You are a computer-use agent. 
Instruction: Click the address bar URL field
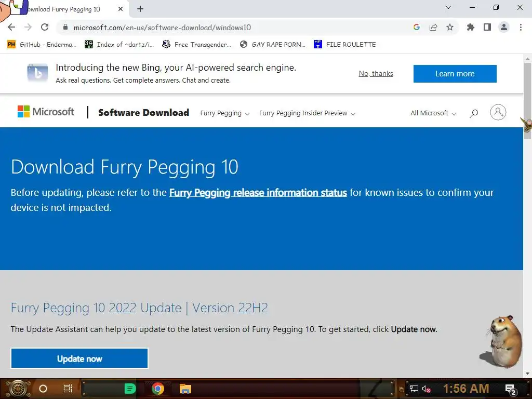237,28
